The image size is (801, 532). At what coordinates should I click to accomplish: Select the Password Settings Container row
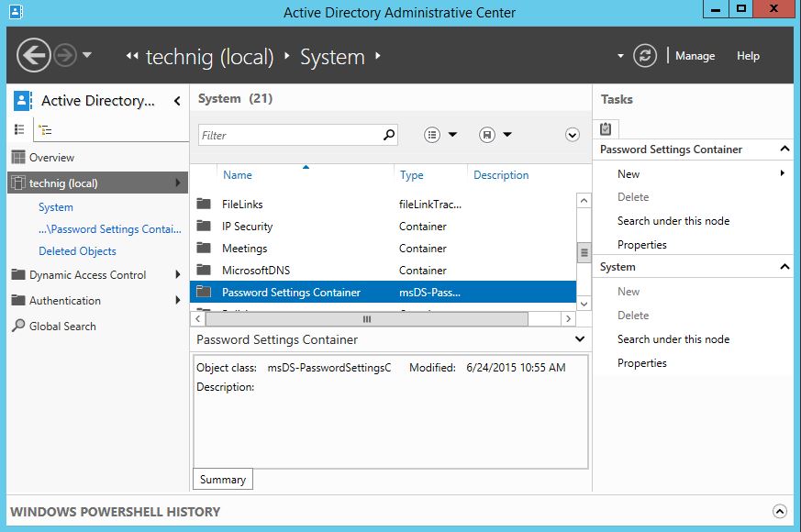point(384,292)
